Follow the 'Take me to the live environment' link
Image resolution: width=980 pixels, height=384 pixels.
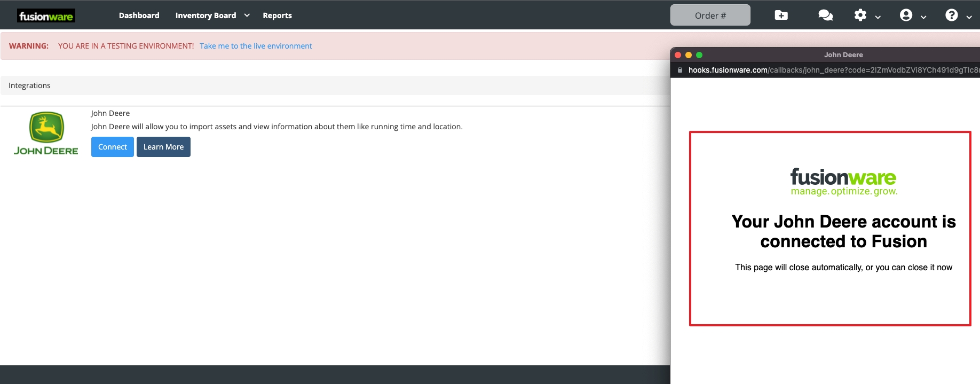point(256,46)
